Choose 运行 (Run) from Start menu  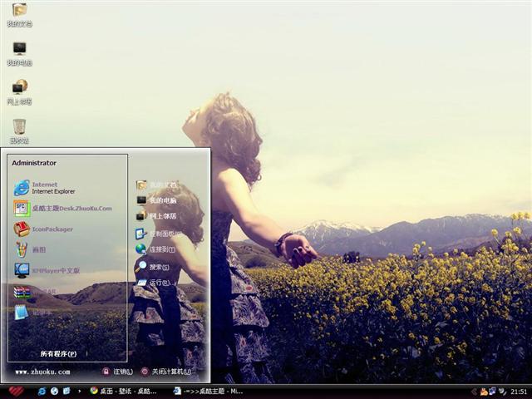155,283
